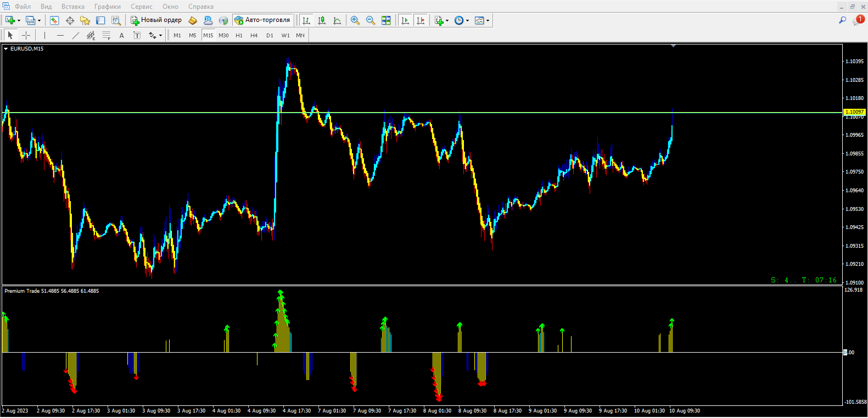Zoom out of the chart

coord(371,20)
